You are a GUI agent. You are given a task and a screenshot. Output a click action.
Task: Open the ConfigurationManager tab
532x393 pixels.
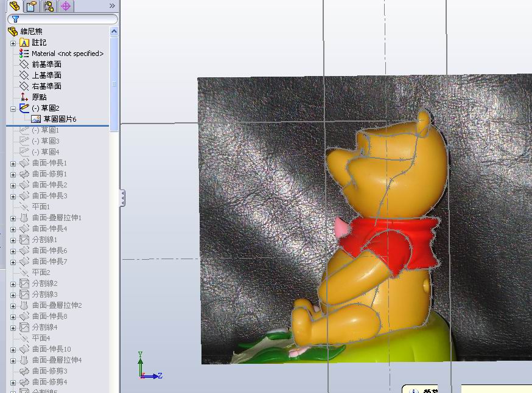coord(49,6)
